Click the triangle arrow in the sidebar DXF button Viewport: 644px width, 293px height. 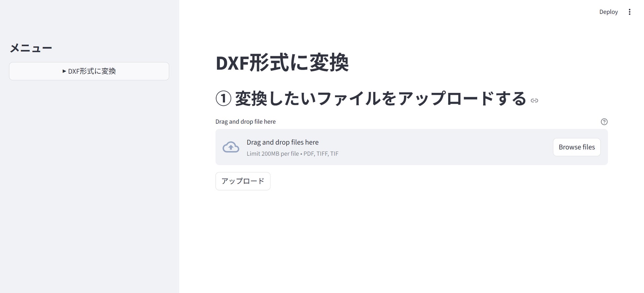click(64, 71)
